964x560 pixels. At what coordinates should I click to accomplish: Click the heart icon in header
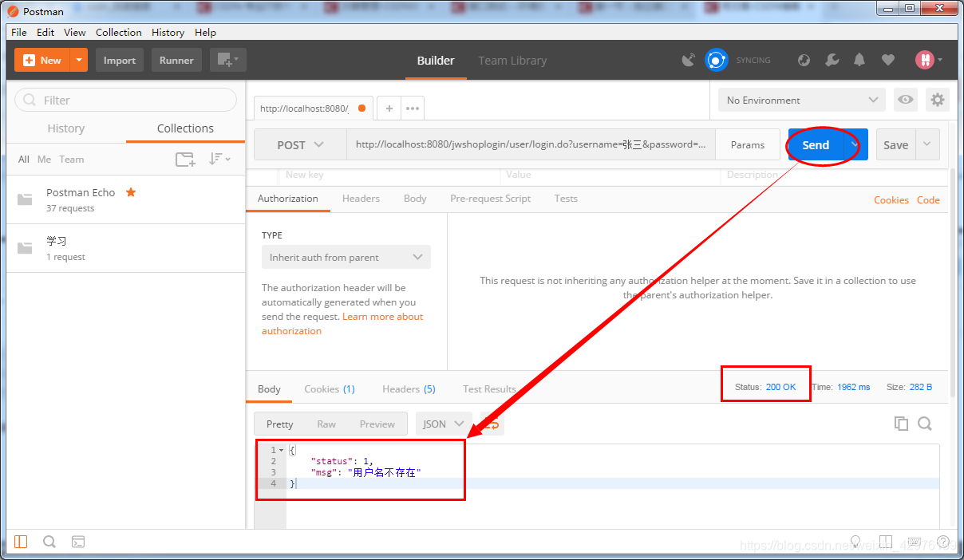point(887,60)
